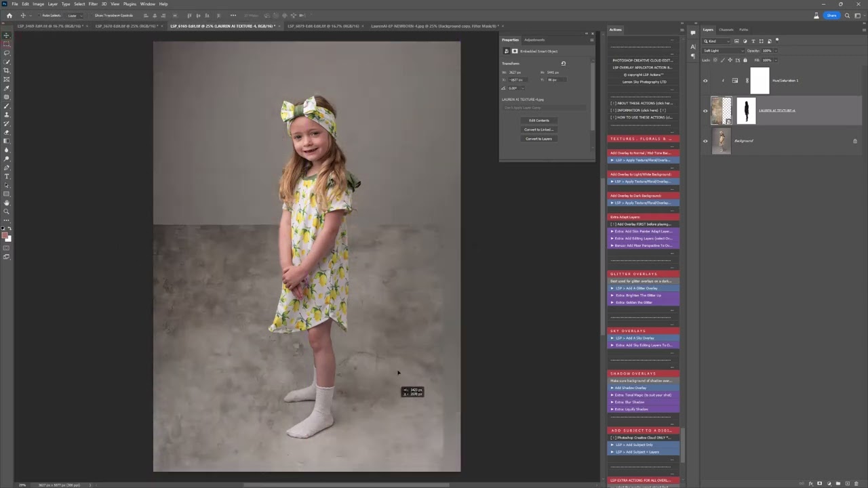
Task: Select the Zoom tool
Action: 7,211
